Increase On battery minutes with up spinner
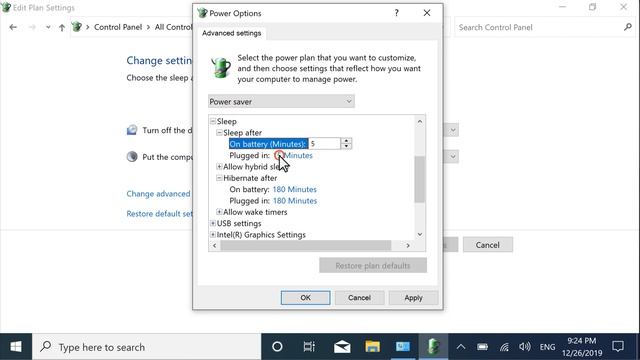The height and width of the screenshot is (360, 640). (x=346, y=141)
